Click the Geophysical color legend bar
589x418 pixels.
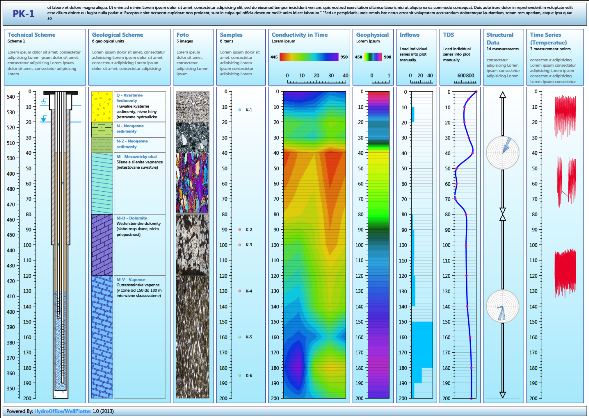(x=373, y=57)
